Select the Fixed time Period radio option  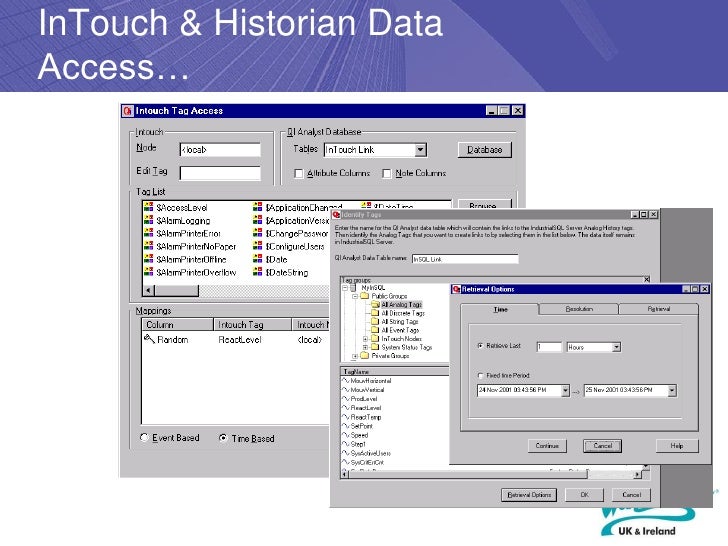tap(481, 375)
